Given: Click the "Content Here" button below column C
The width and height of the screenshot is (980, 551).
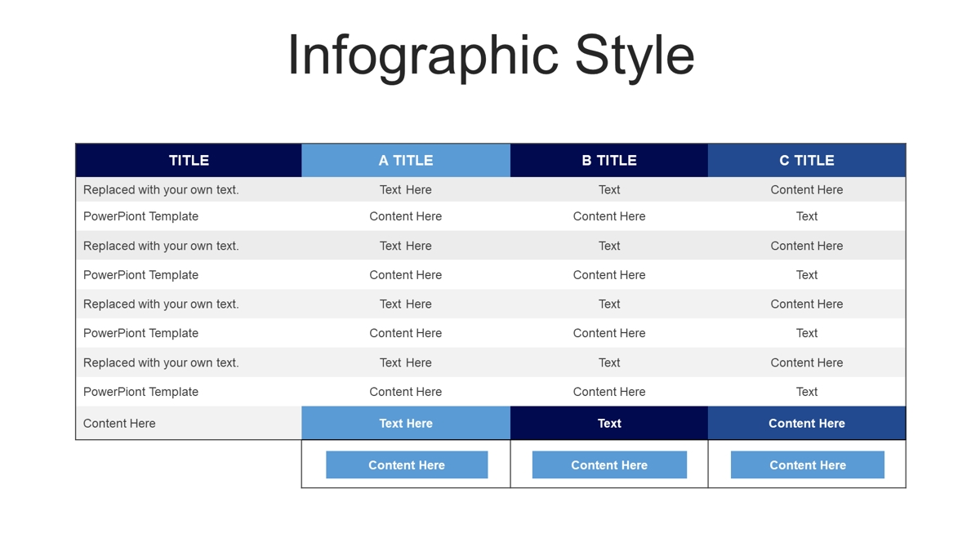Looking at the screenshot, I should click(x=808, y=464).
